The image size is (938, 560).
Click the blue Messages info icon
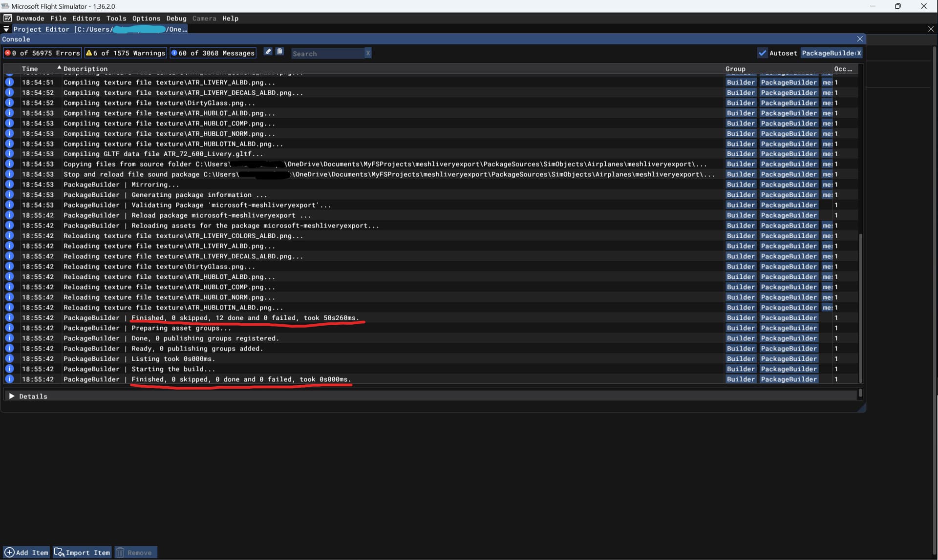point(174,53)
